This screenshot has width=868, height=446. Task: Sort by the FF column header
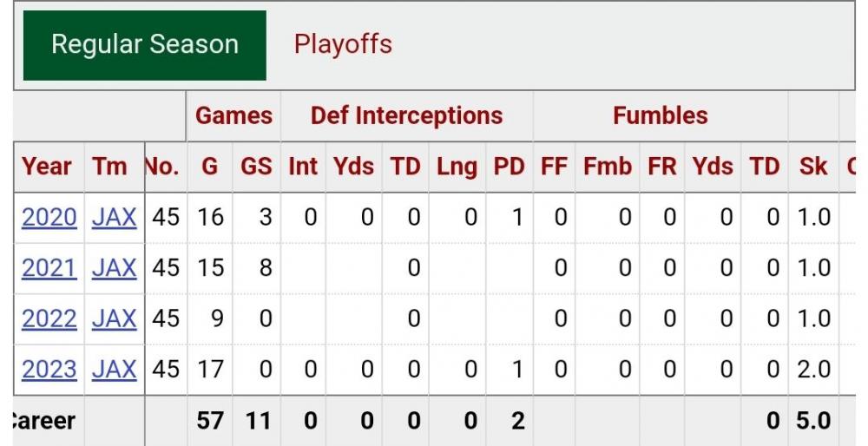(x=554, y=166)
